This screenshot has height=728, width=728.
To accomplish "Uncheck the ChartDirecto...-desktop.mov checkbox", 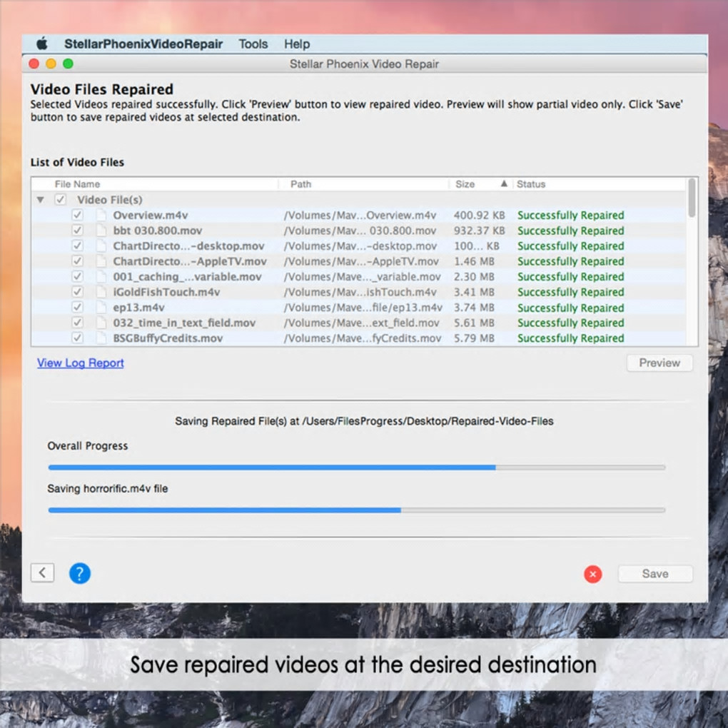I will (78, 246).
